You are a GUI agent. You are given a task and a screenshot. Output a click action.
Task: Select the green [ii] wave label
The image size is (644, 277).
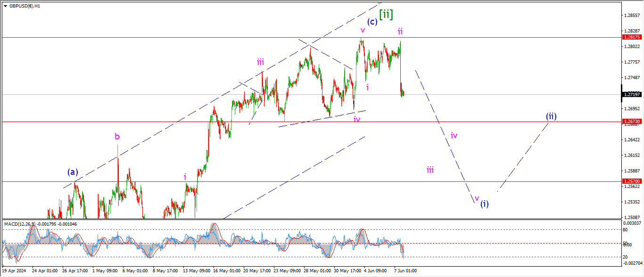click(386, 14)
